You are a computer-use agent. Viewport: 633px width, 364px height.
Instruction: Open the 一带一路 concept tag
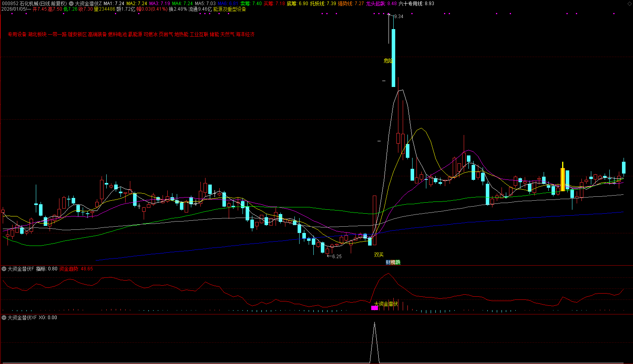click(x=57, y=35)
